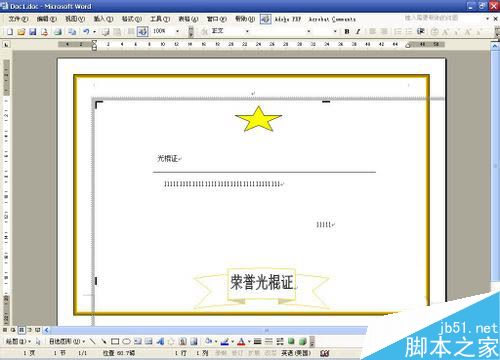This screenshot has height=360, width=500.
Task: Open the 绘图 Draw menu button
Action: pos(18,341)
